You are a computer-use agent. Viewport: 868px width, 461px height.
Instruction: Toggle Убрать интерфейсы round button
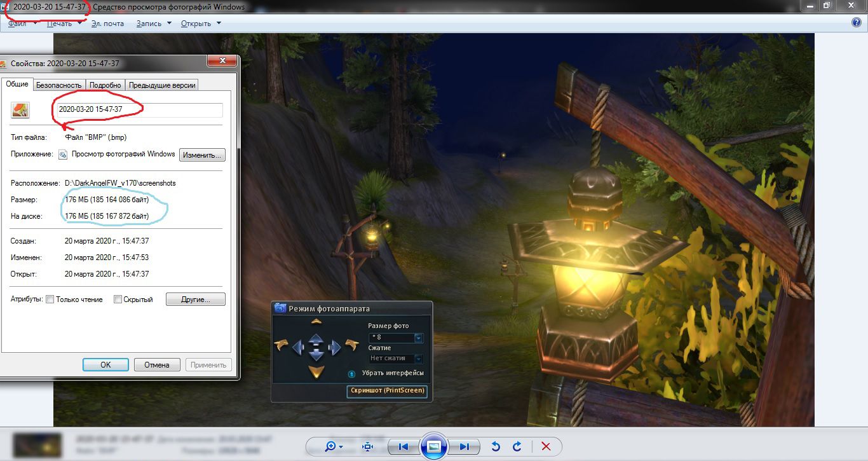coord(351,373)
